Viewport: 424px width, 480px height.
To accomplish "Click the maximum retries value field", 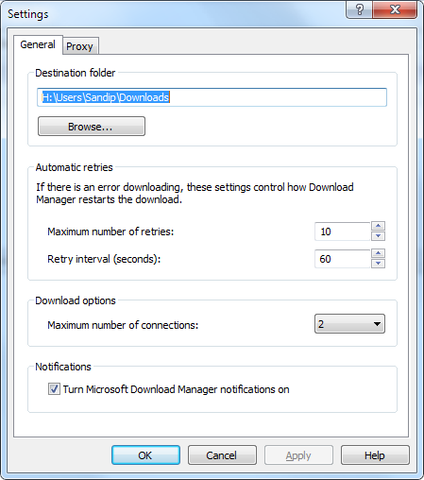I will 342,231.
